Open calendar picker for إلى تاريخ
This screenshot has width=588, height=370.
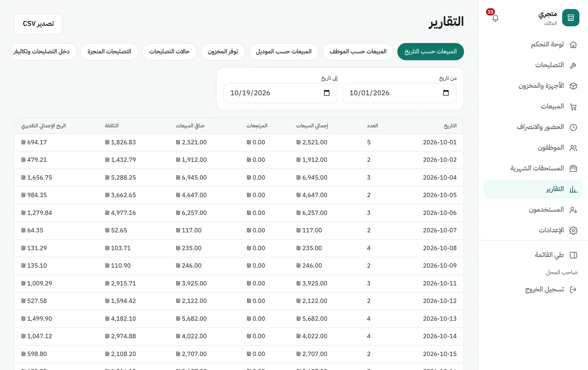pos(327,93)
